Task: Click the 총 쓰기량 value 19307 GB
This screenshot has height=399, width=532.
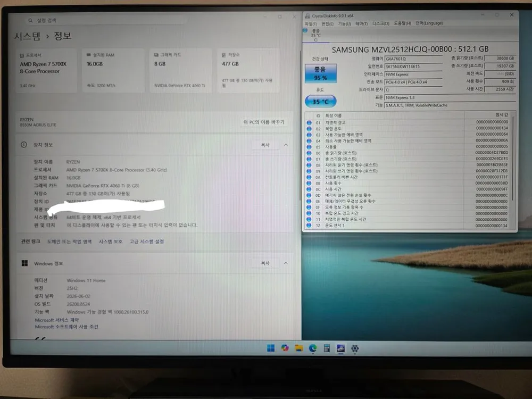Action: 500,66
